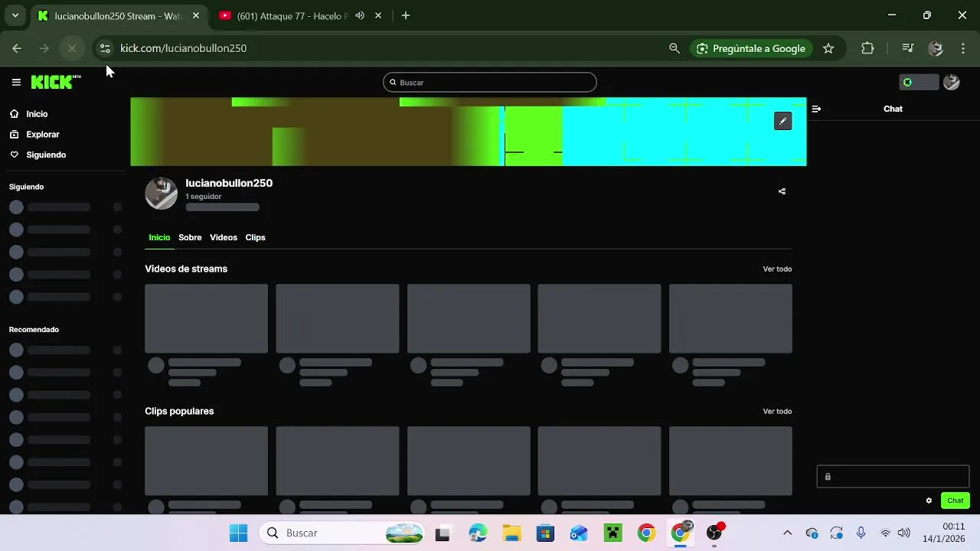Click the microphone icon in system tray
This screenshot has height=551, width=980.
point(861,533)
